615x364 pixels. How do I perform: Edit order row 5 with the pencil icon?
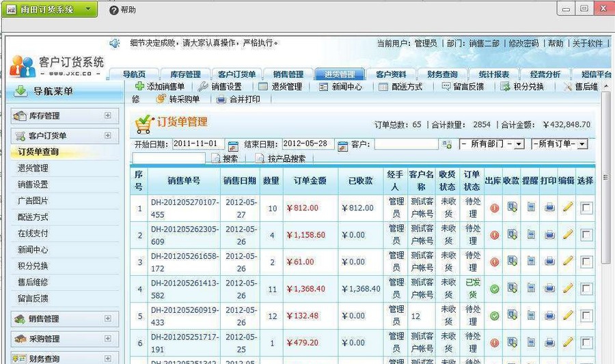coord(568,315)
